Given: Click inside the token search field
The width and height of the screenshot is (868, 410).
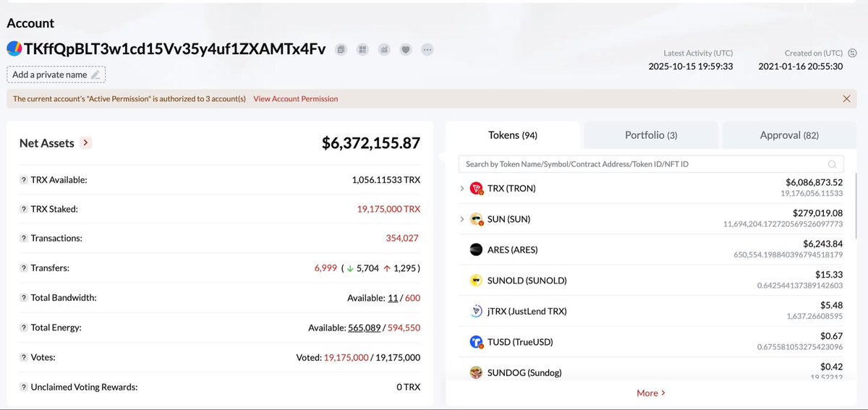Looking at the screenshot, I should (651, 164).
